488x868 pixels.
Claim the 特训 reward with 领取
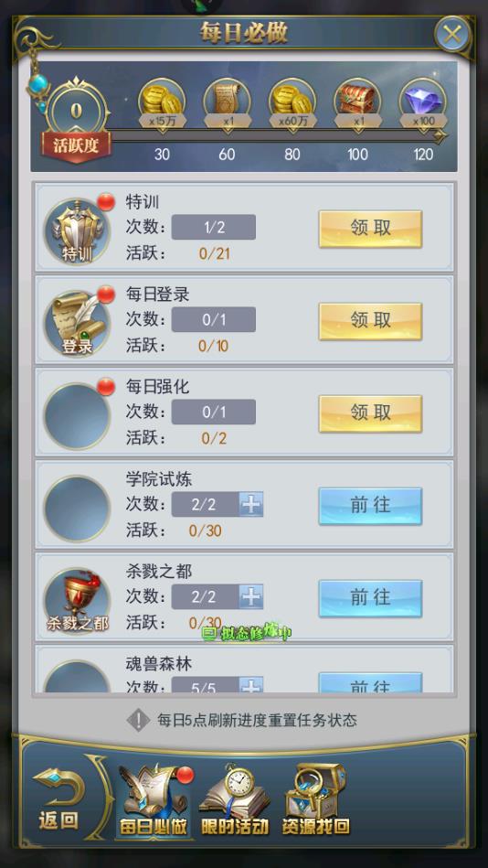[x=370, y=229]
